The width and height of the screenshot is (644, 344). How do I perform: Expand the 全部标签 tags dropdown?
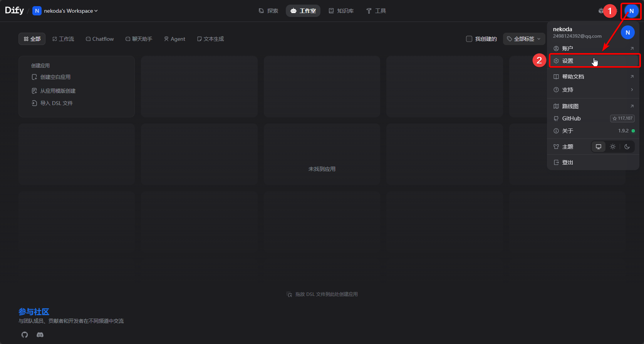point(524,39)
